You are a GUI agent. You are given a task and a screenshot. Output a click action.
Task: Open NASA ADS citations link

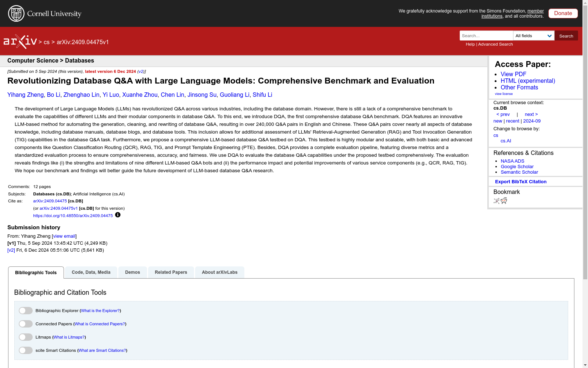tap(512, 161)
